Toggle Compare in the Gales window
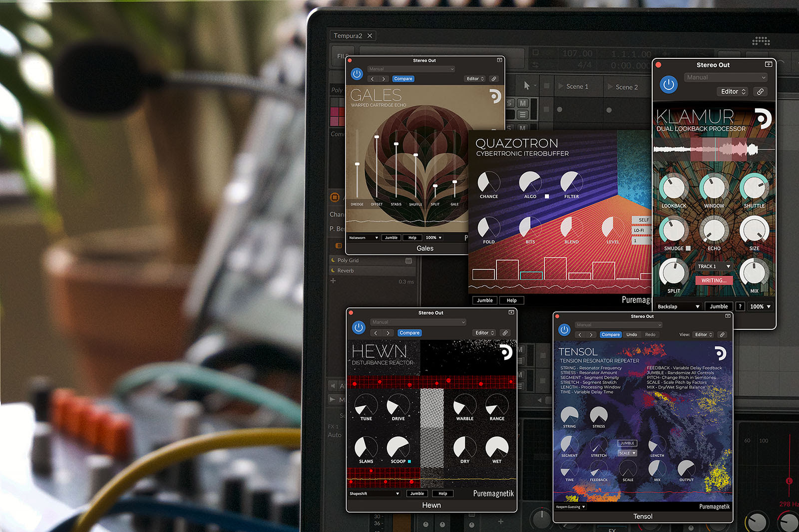Viewport: 799px width, 532px height. click(x=403, y=79)
